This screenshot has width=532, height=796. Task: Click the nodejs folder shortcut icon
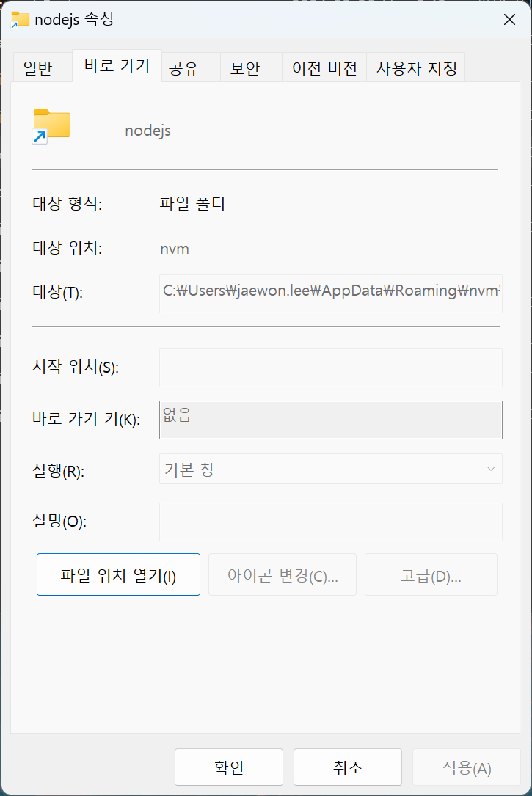click(x=51, y=126)
